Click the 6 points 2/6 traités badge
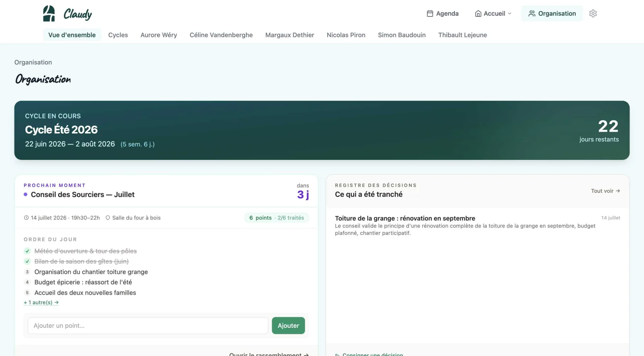Viewport: 644px width, 356px height. click(277, 218)
